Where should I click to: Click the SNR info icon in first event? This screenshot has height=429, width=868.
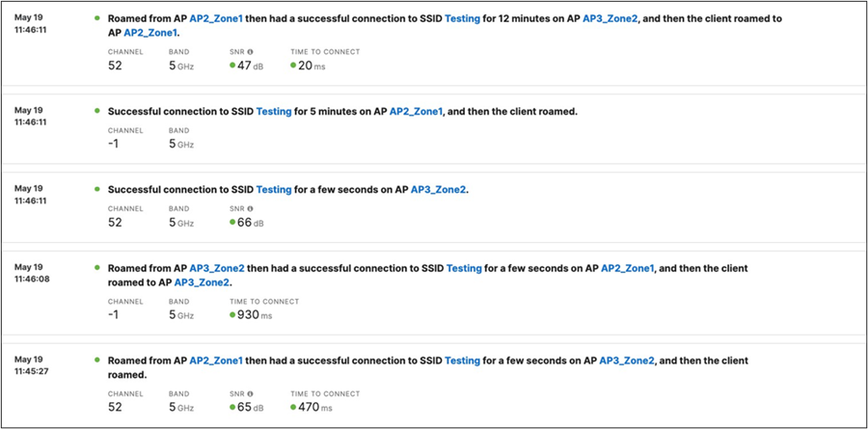250,52
